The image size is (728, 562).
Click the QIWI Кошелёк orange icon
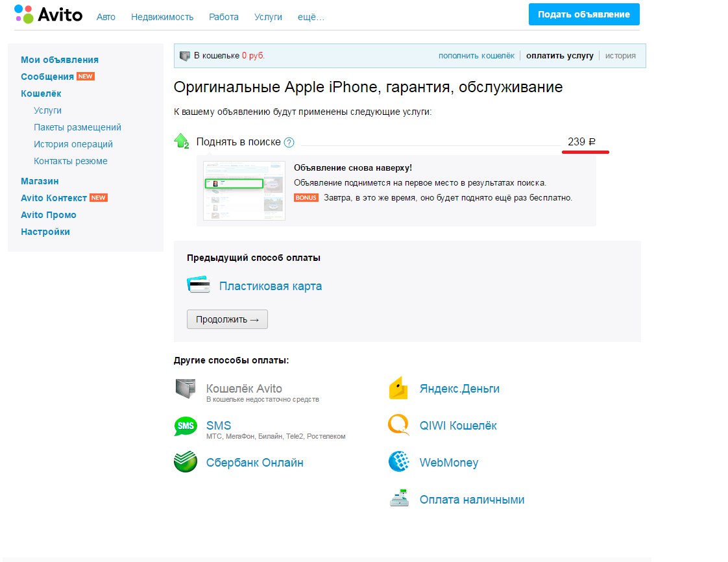(399, 424)
